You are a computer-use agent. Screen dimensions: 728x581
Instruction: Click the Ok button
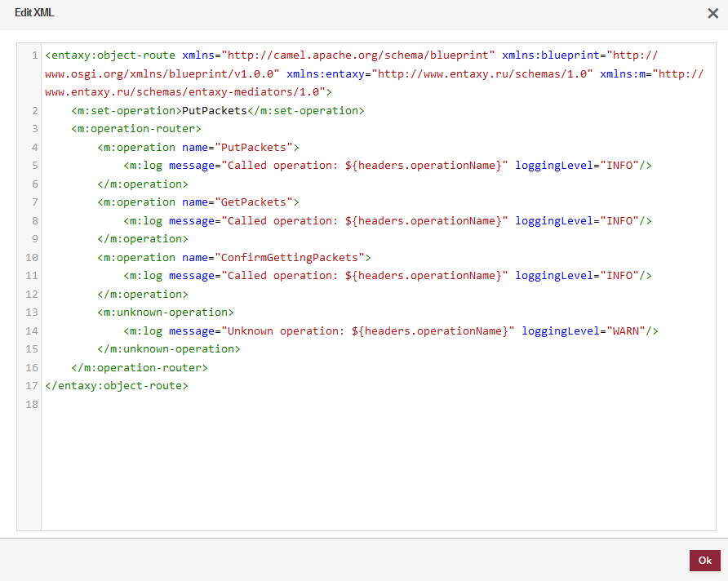pos(704,561)
